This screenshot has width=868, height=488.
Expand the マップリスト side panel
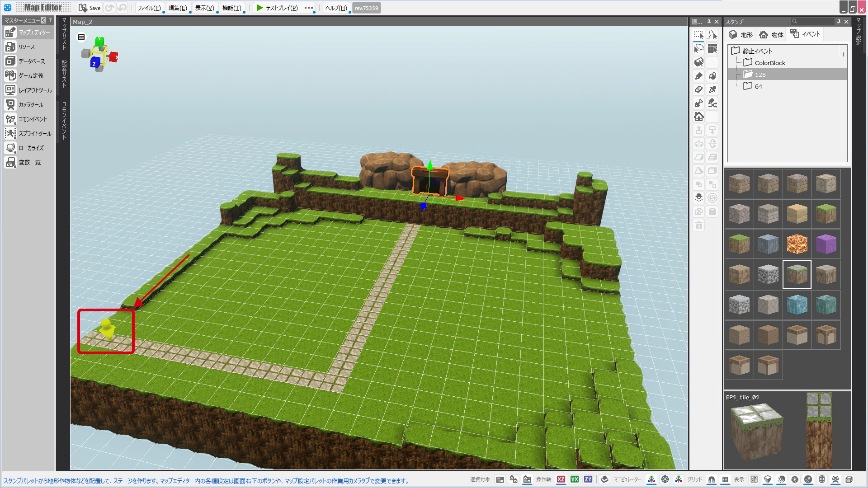point(64,34)
